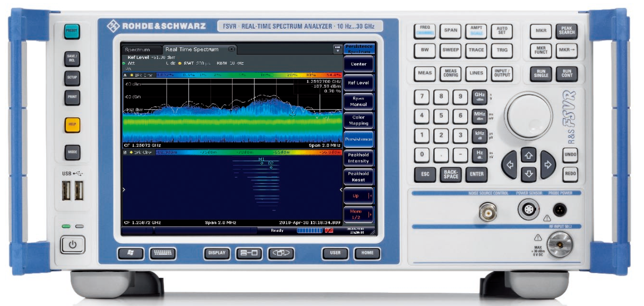Click the GHz unit key

pyautogui.click(x=480, y=97)
